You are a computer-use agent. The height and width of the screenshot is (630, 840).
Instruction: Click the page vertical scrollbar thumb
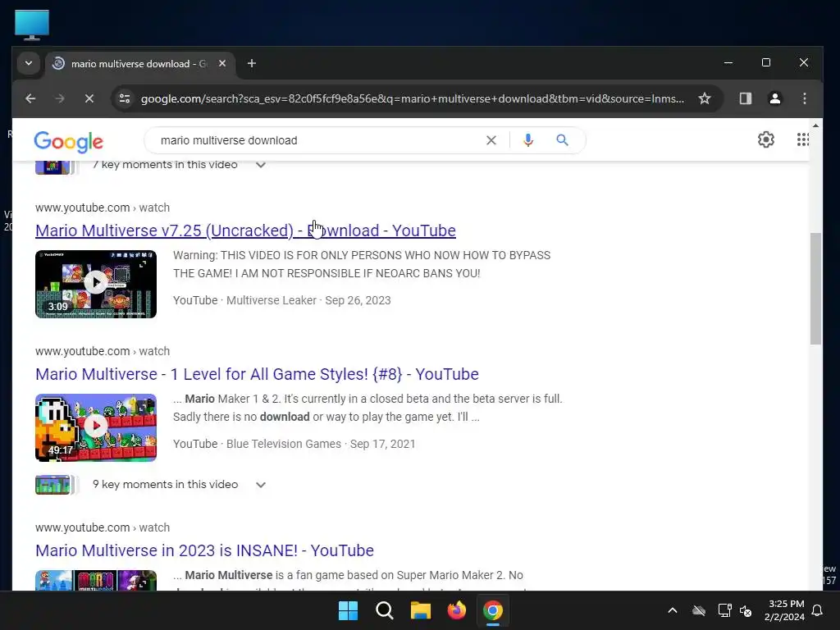click(x=815, y=290)
